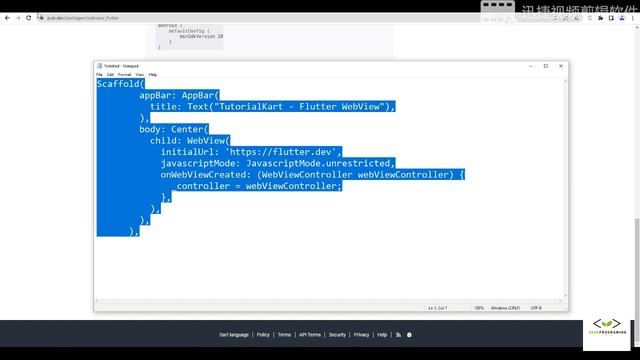Open browser extensions puzzle icon

600,18
